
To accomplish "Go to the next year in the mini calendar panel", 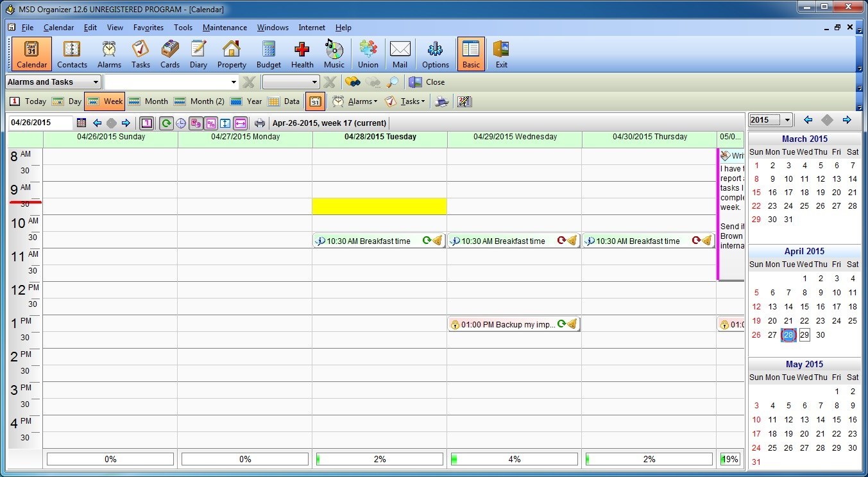I will point(847,120).
